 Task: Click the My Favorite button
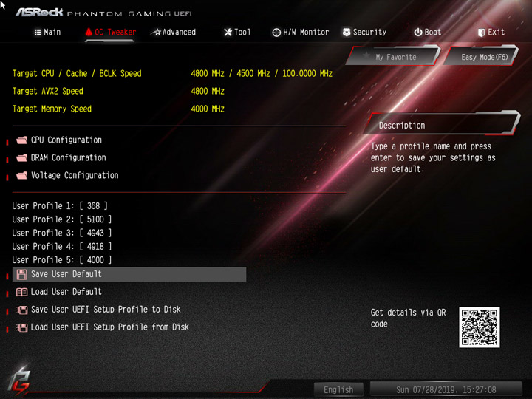pos(394,56)
